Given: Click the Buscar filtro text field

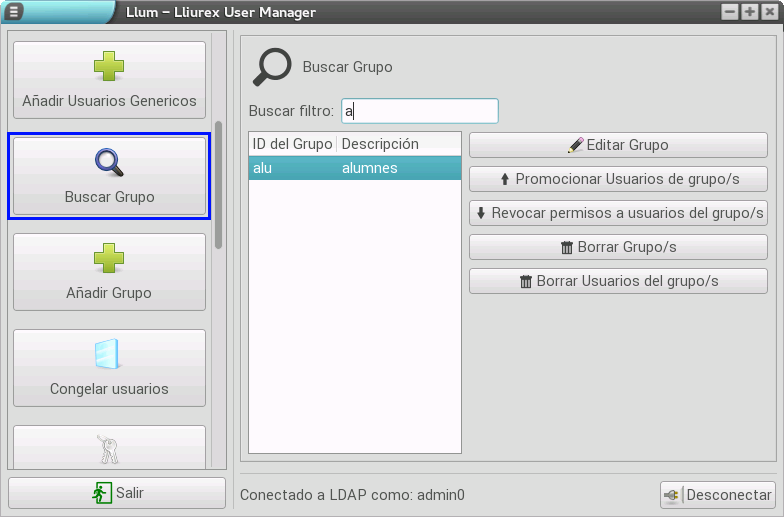Looking at the screenshot, I should pos(420,111).
